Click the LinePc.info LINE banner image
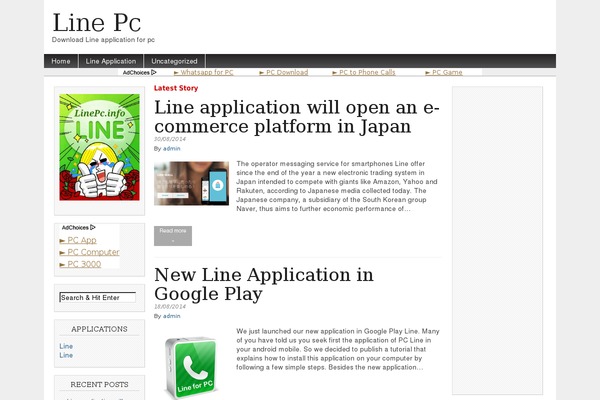600x400 pixels. click(99, 147)
